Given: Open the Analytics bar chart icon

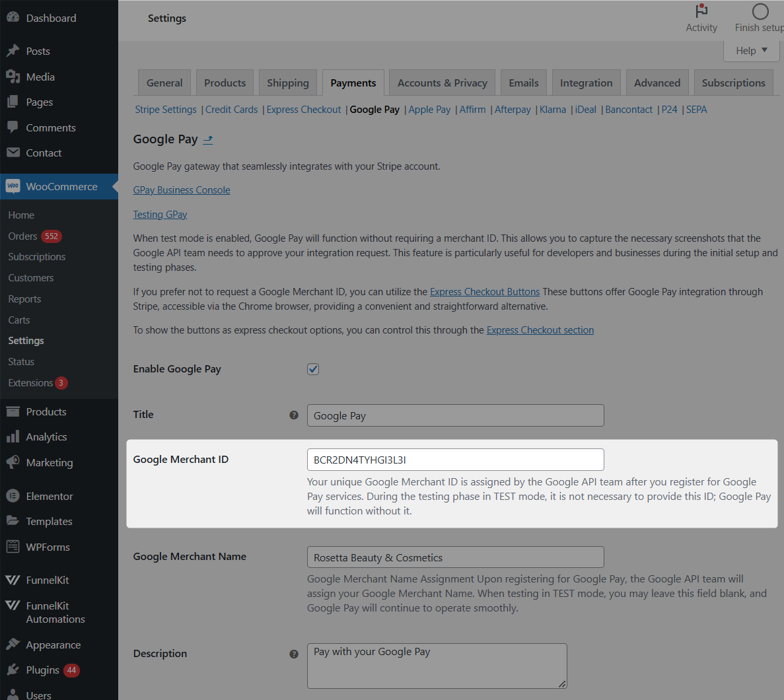Looking at the screenshot, I should [13, 437].
